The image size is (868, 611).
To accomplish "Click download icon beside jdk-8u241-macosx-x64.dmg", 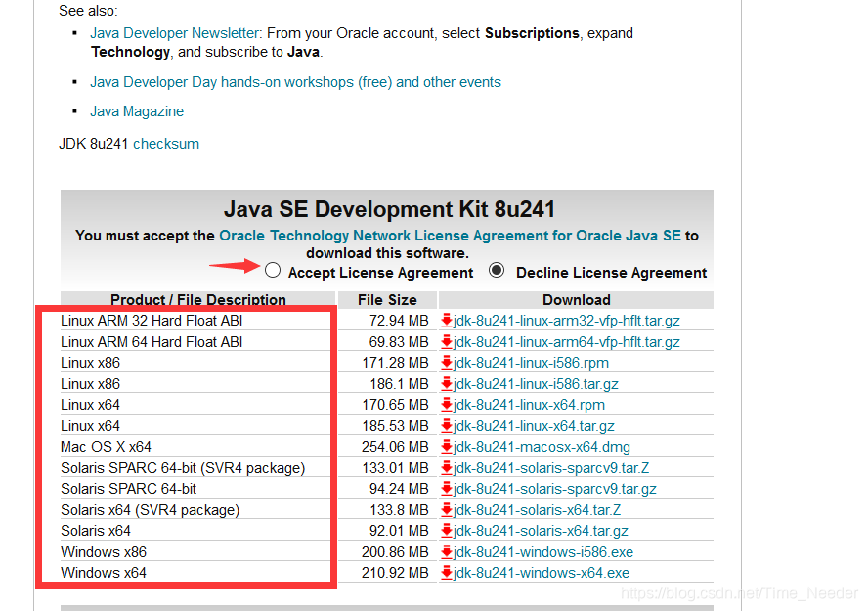I will pos(446,447).
